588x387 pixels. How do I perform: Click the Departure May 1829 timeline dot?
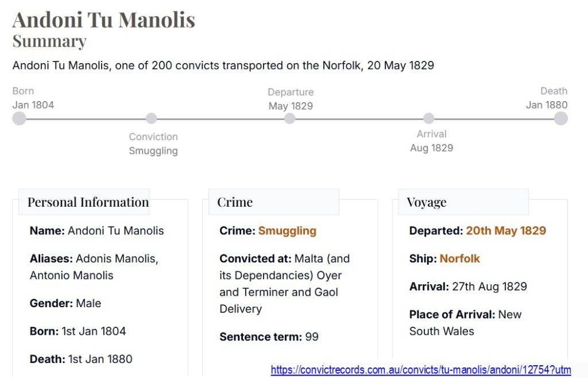289,118
